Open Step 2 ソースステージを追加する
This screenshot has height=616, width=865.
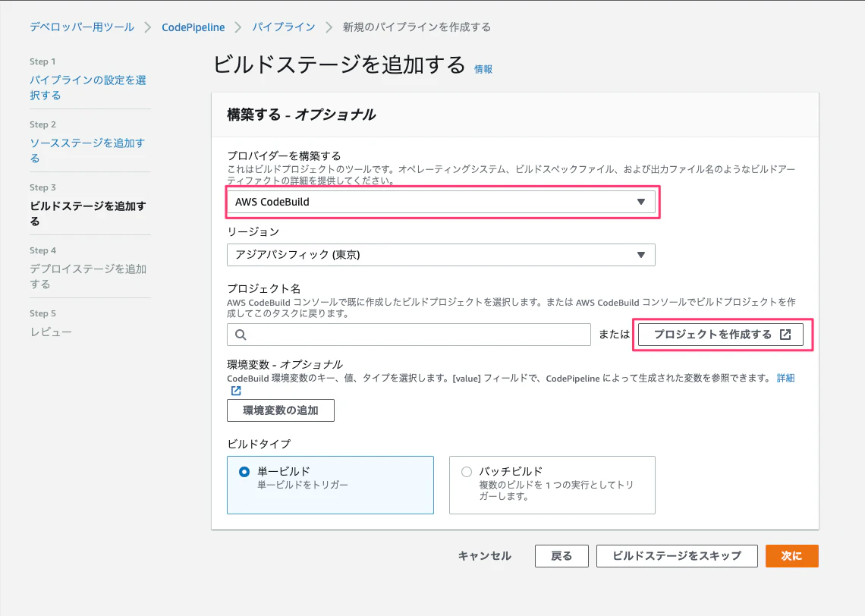(x=87, y=150)
